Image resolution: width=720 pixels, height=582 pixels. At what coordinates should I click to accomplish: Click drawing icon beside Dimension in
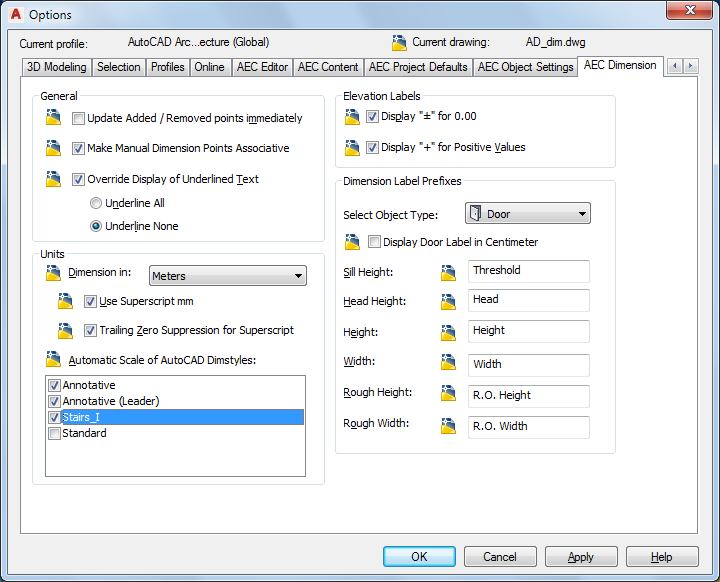tap(53, 273)
